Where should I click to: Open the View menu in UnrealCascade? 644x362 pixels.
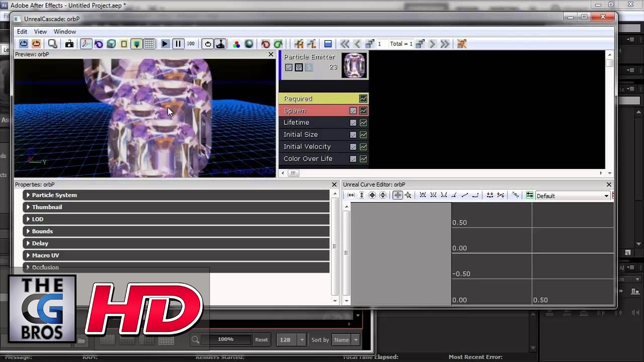coord(40,31)
